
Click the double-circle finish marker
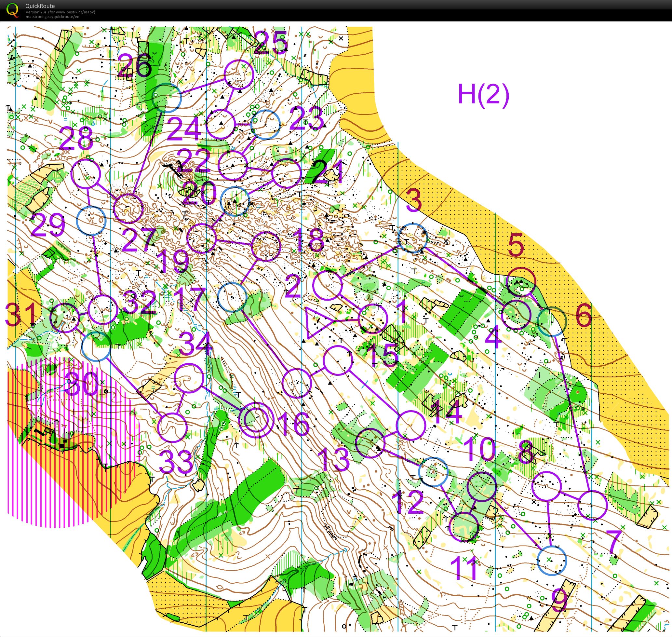pyautogui.click(x=257, y=421)
